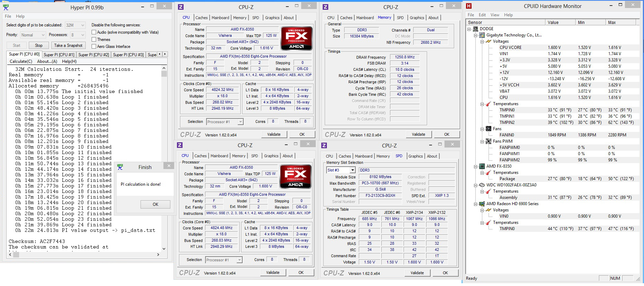Click the Hyper PI icon in the Finish dialog
The image size is (644, 286).
[120, 167]
